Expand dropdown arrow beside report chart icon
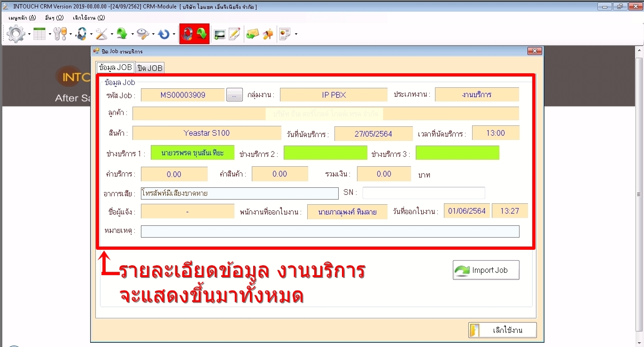644x347 pixels. point(296,35)
